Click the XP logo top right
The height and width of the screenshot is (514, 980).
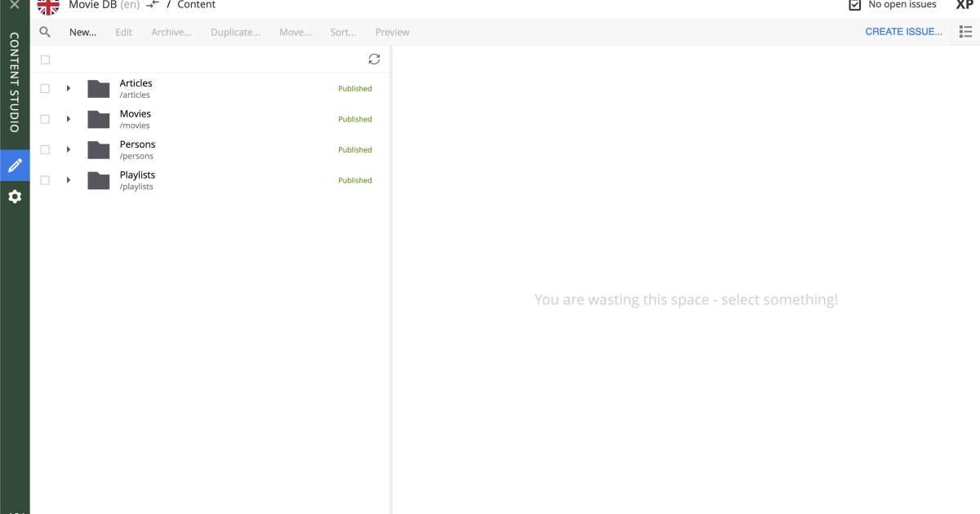[964, 5]
